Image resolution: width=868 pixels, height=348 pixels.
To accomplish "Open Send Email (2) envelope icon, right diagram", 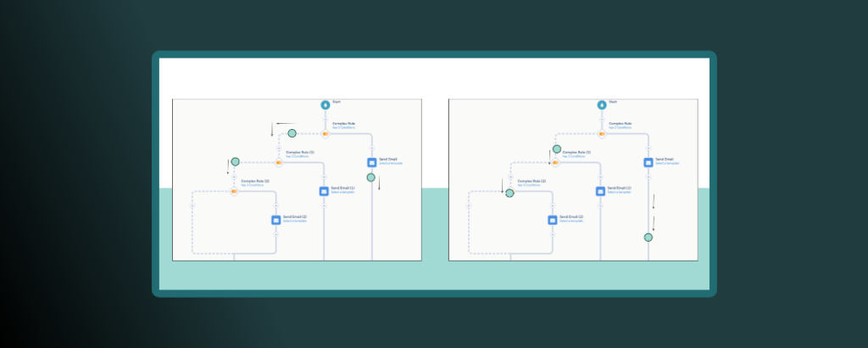I will pyautogui.click(x=553, y=220).
